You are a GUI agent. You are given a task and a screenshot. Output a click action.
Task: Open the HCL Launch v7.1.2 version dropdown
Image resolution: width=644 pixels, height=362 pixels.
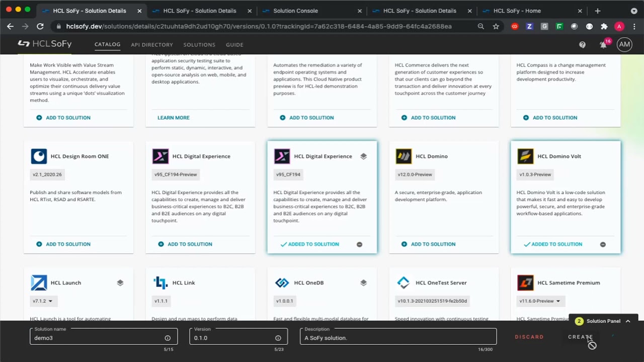43,301
